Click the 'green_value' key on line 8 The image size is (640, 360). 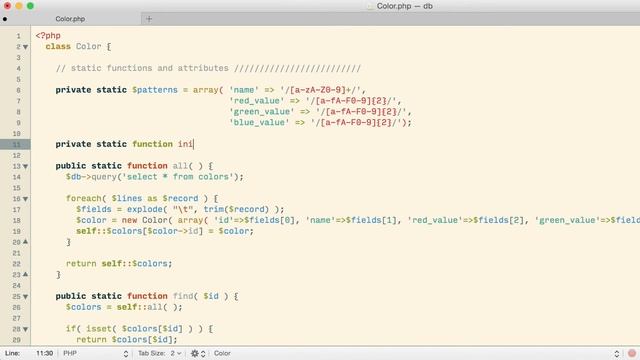click(262, 112)
